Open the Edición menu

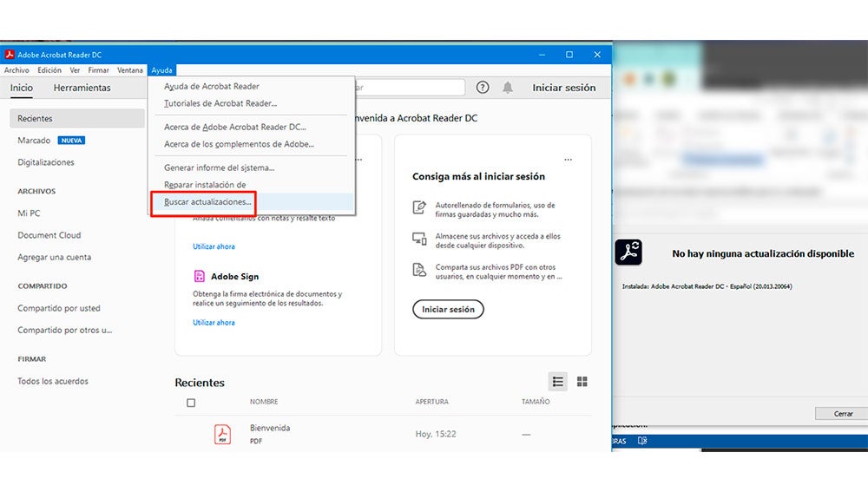(x=49, y=70)
